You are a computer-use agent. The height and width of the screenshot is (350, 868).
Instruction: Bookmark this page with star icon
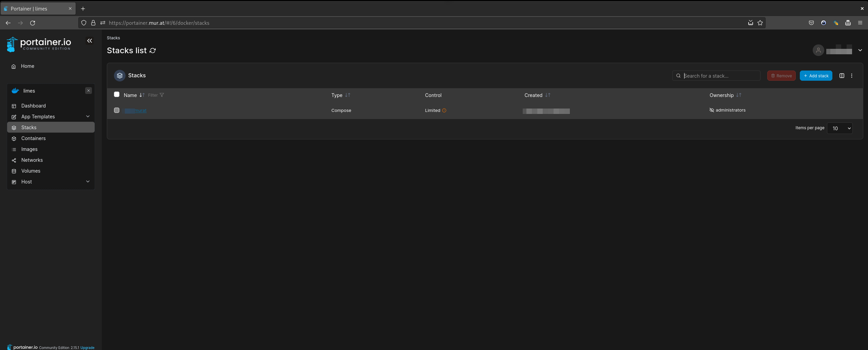(x=760, y=23)
